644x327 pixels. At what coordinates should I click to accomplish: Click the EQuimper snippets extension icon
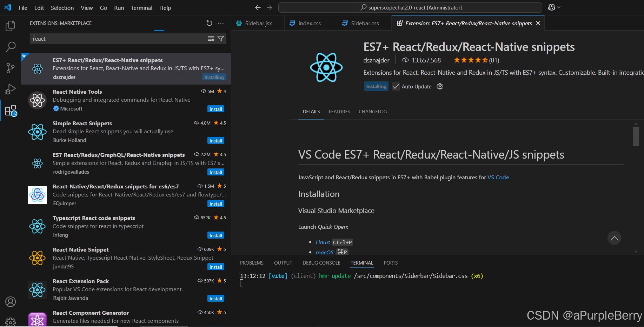coord(37,195)
